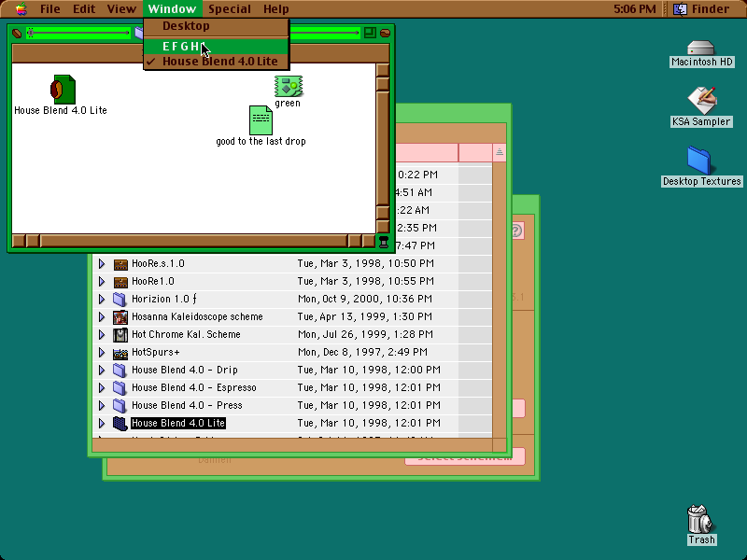Image resolution: width=747 pixels, height=560 pixels.
Task: Click the date Tue, Apr 13, 1999, 1:30 PM
Action: [365, 316]
